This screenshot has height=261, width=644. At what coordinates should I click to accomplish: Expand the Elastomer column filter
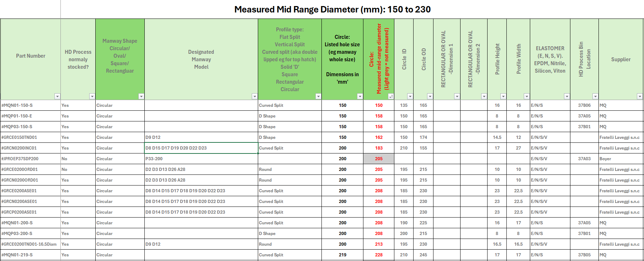click(567, 96)
